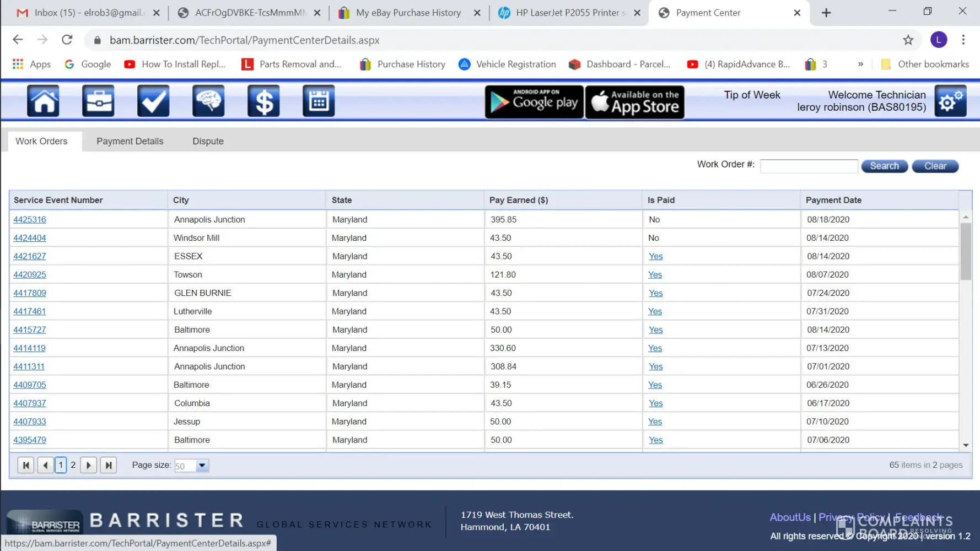980x551 pixels.
Task: Click the table's vertical scrollbar thumb
Action: pos(966,251)
